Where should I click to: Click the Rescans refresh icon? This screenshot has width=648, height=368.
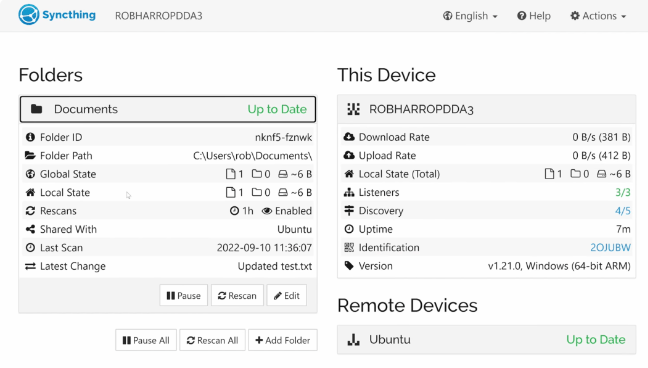pyautogui.click(x=30, y=211)
